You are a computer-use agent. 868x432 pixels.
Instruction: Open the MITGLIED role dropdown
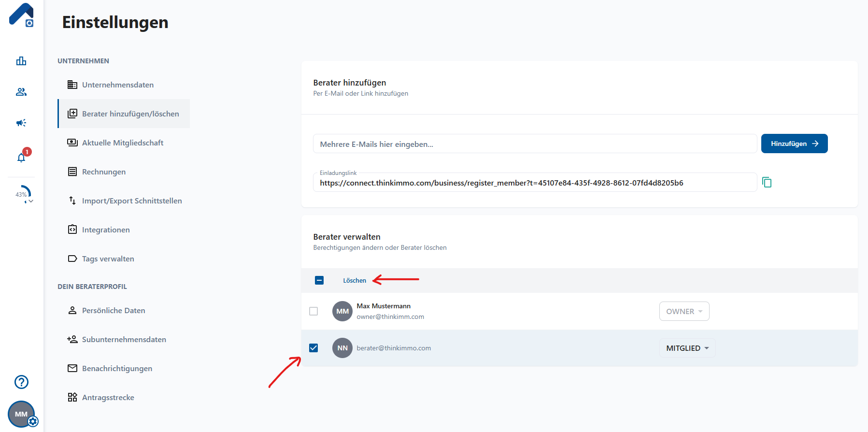[687, 348]
